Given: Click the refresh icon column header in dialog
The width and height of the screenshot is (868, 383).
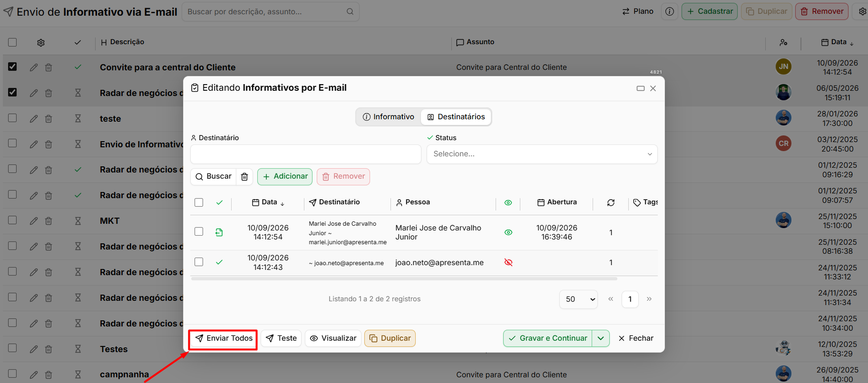Looking at the screenshot, I should [611, 202].
